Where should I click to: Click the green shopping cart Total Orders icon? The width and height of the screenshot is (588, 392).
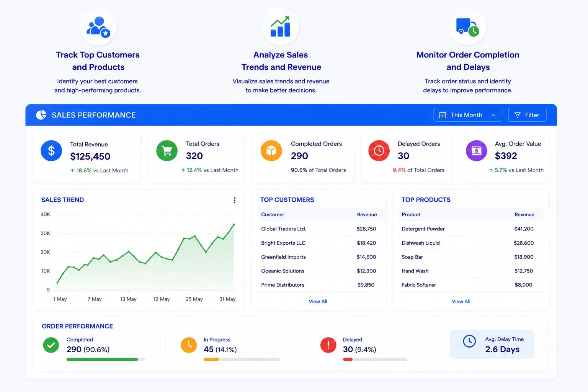[167, 150]
